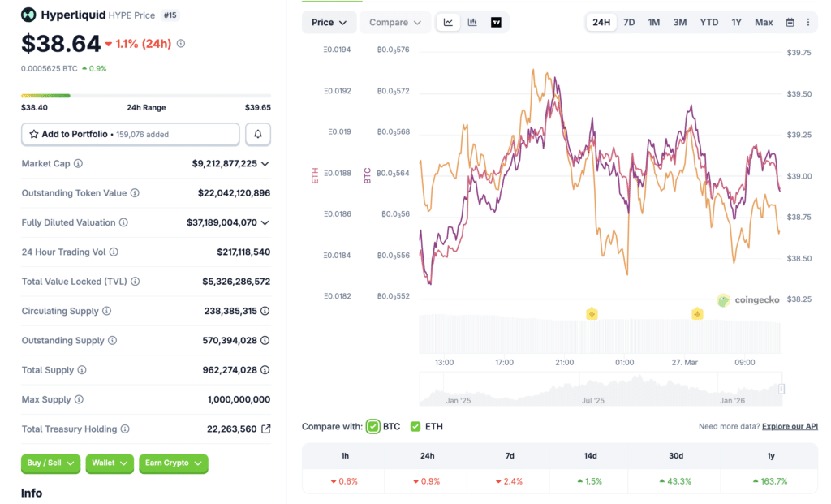Select 1Y time range tab
831x504 pixels.
(x=737, y=22)
